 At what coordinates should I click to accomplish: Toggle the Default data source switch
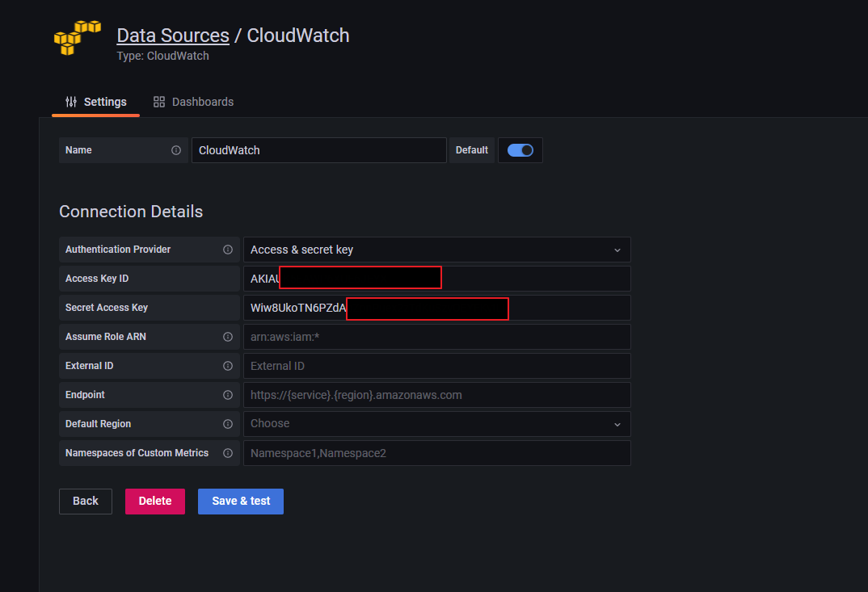point(520,150)
